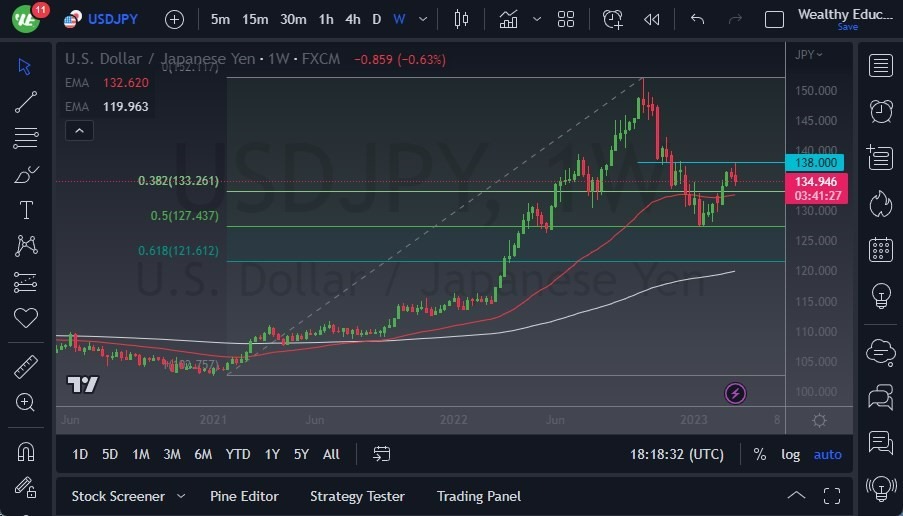
Task: Expand the indicator templates dropdown arrow
Action: pyautogui.click(x=537, y=20)
